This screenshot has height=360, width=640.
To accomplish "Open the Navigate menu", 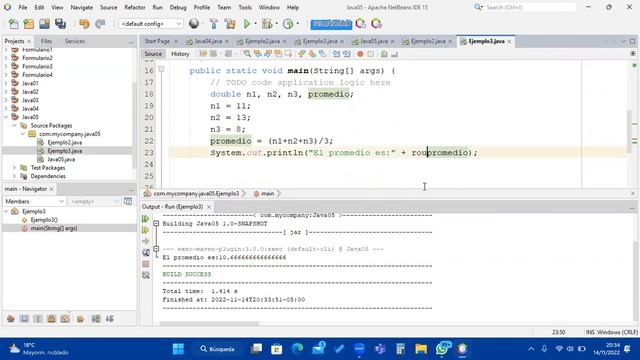I will (82, 7).
